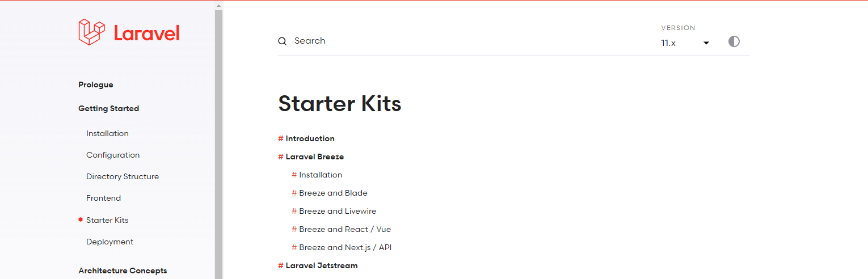The height and width of the screenshot is (279, 868).
Task: Open the Installation sidebar page
Action: tap(107, 133)
